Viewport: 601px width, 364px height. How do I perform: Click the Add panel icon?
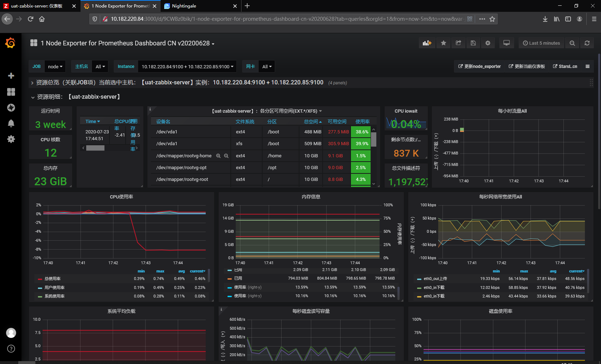click(x=427, y=43)
